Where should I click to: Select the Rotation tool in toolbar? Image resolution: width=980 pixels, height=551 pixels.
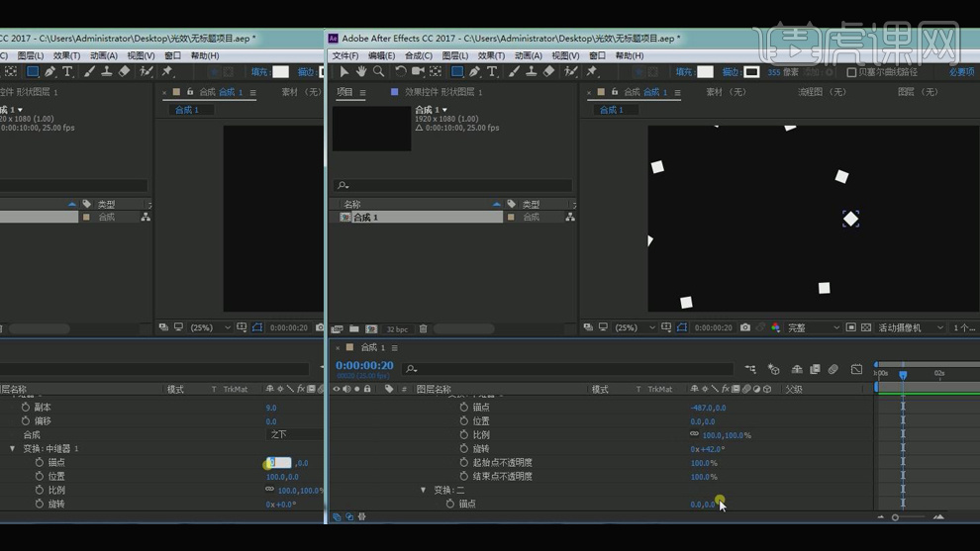pos(400,72)
